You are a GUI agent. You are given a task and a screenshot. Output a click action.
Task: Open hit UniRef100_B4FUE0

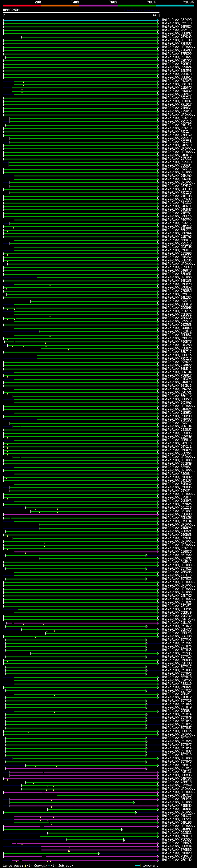pyautogui.click(x=177, y=26)
